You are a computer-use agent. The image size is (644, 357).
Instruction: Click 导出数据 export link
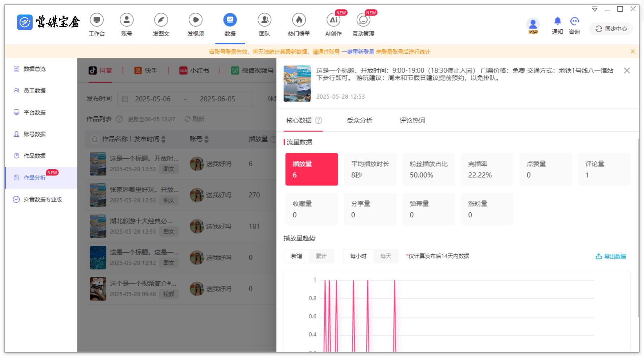click(611, 257)
